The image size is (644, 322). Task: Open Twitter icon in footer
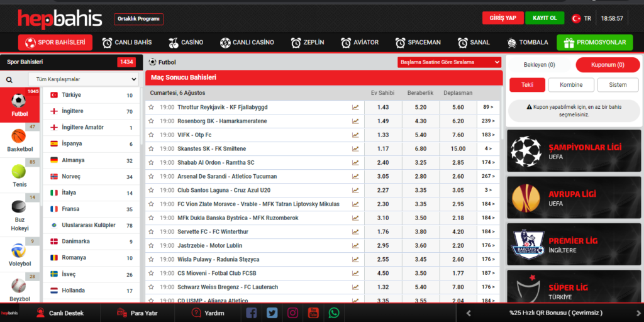pos(272,313)
